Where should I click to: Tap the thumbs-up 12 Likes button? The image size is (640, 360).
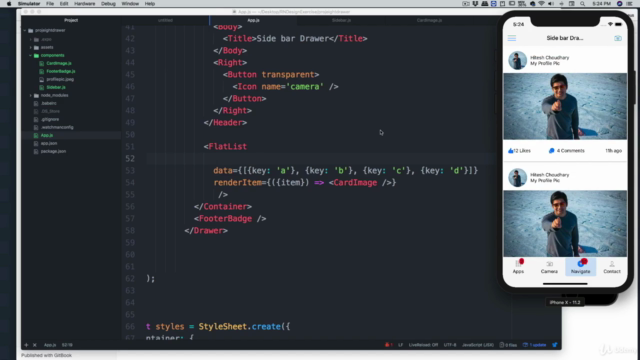(x=519, y=151)
